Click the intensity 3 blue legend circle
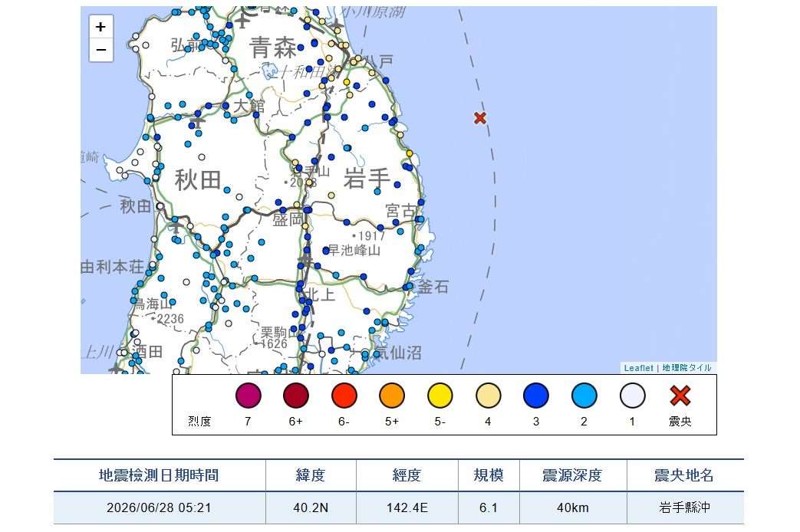 pos(536,396)
